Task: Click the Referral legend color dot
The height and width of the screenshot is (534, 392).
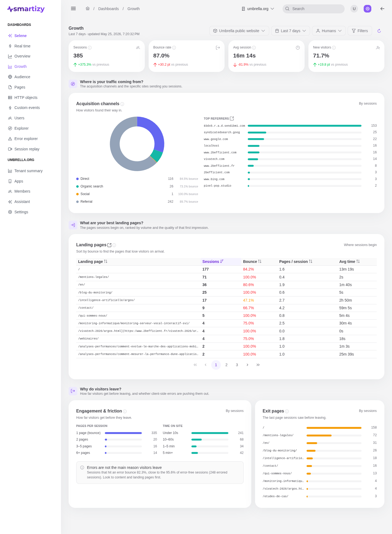Action: 77,202
